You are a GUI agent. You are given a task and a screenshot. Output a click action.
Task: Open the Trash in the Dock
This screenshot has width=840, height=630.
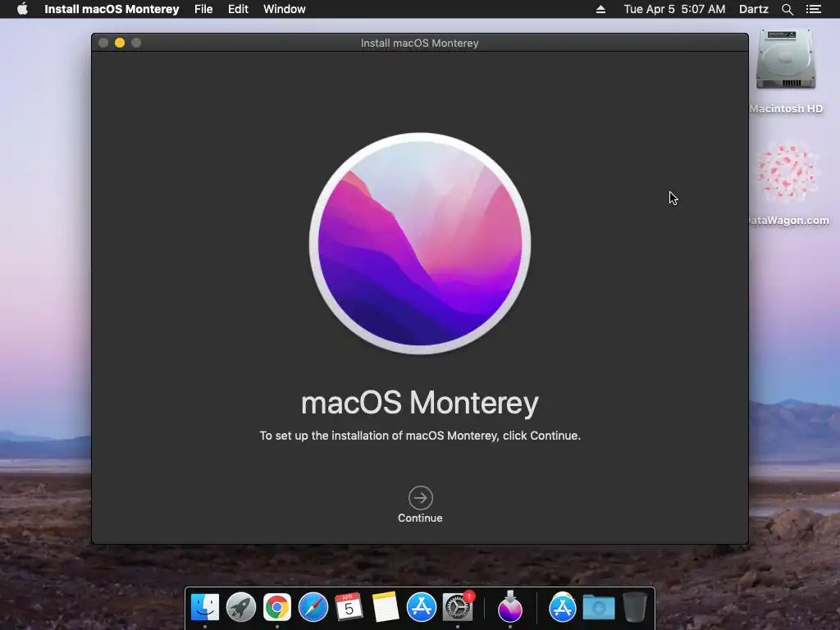click(x=635, y=607)
